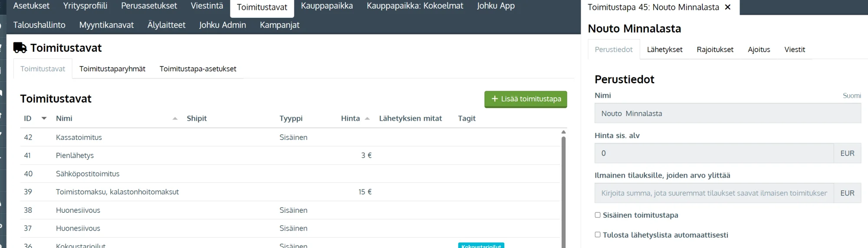Click the 15 € price cell
868x248 pixels.
tap(365, 192)
